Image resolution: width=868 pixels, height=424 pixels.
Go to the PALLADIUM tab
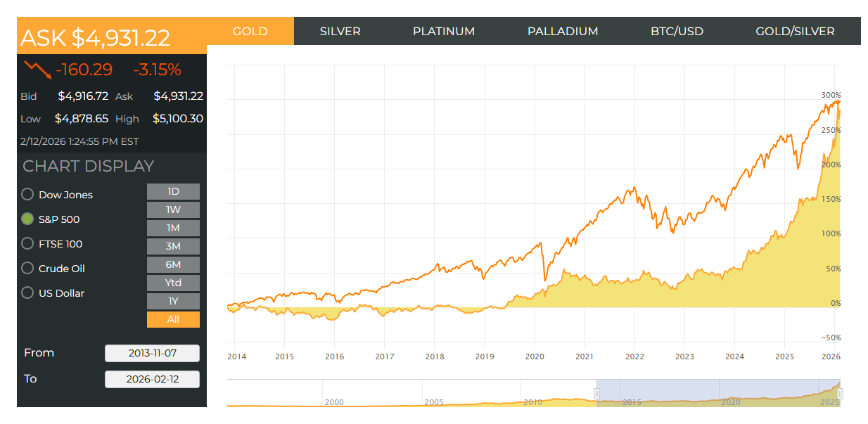[x=562, y=32]
